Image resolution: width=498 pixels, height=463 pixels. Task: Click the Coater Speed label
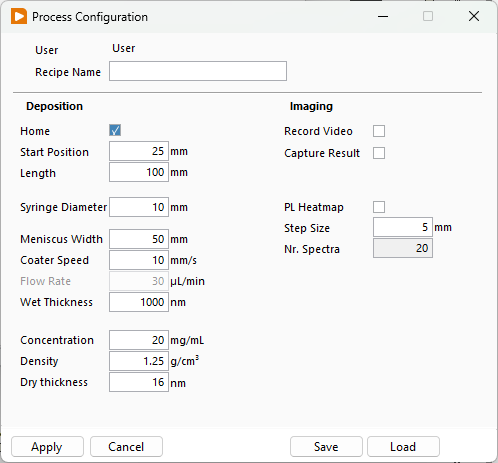point(54,260)
